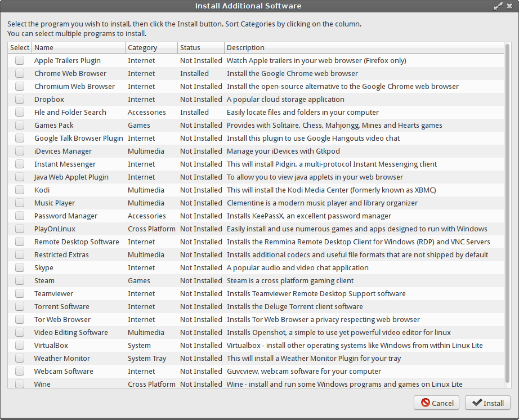Viewport: 519px width, 420px height.
Task: Check the Video Editing Software checkbox
Action: [x=20, y=332]
